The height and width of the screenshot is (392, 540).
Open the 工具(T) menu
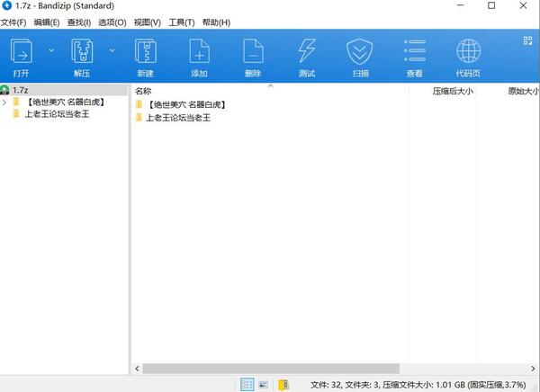tap(182, 22)
